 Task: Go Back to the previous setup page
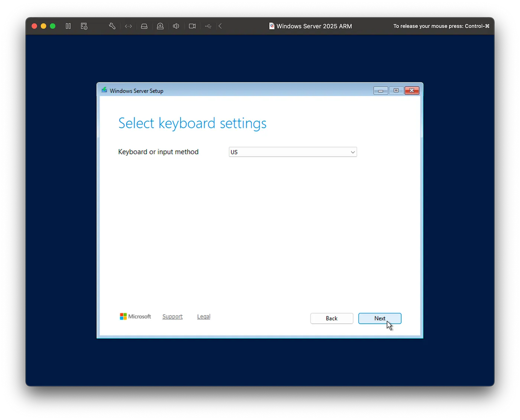coord(331,318)
